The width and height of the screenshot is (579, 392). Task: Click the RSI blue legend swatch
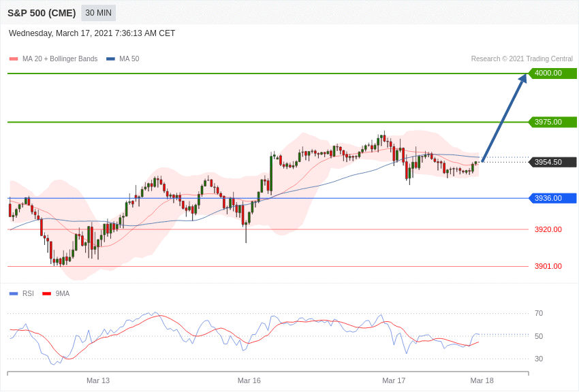tap(14, 294)
